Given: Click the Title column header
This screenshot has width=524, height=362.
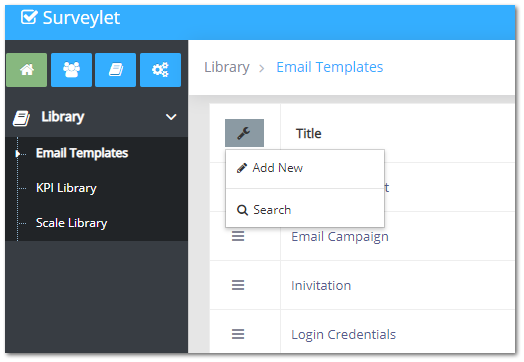Looking at the screenshot, I should click(x=308, y=133).
